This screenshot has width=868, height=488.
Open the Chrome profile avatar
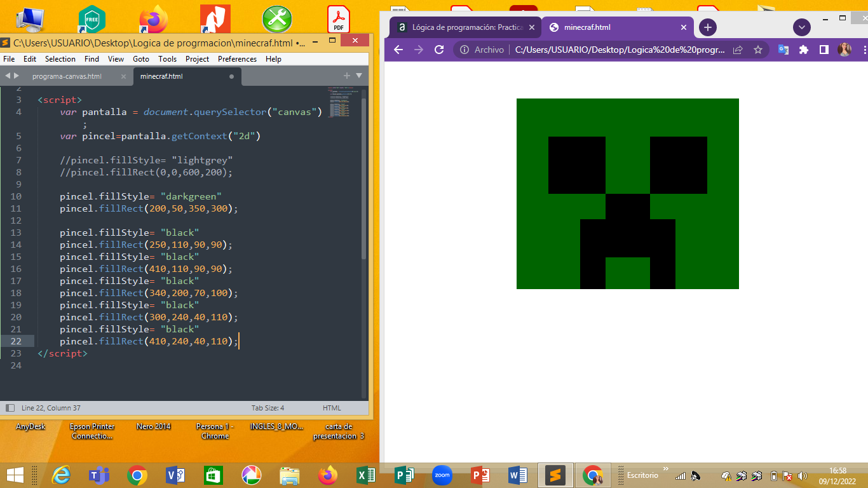pos(844,50)
